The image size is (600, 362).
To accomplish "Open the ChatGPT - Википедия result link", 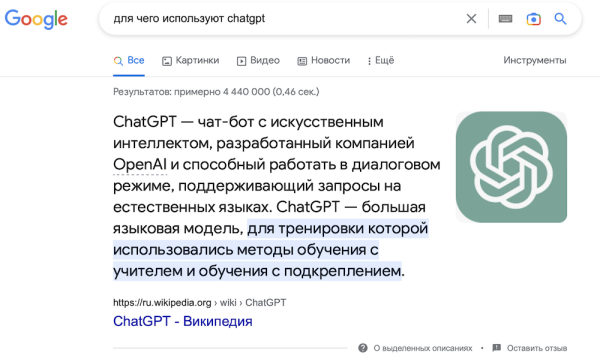I will (183, 321).
